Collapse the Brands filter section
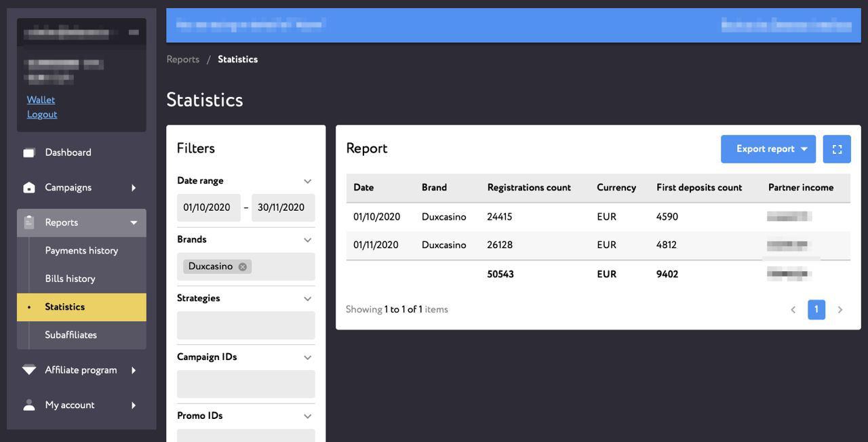The width and height of the screenshot is (868, 442). (x=307, y=240)
